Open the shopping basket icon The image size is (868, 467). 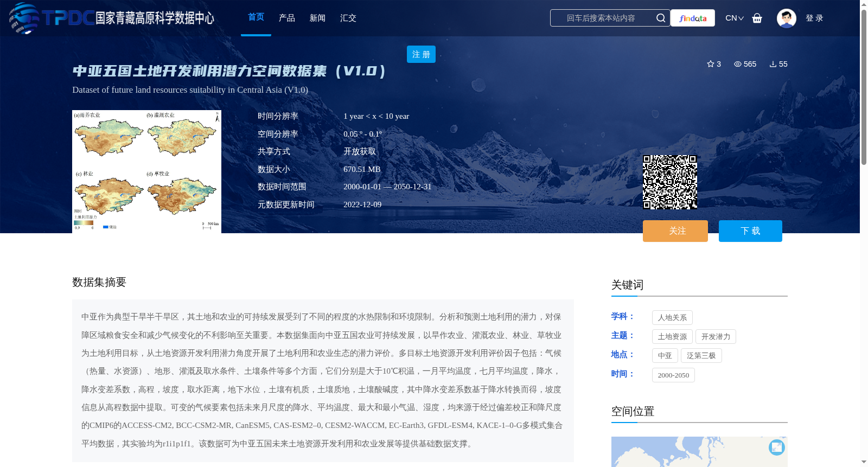click(x=757, y=18)
